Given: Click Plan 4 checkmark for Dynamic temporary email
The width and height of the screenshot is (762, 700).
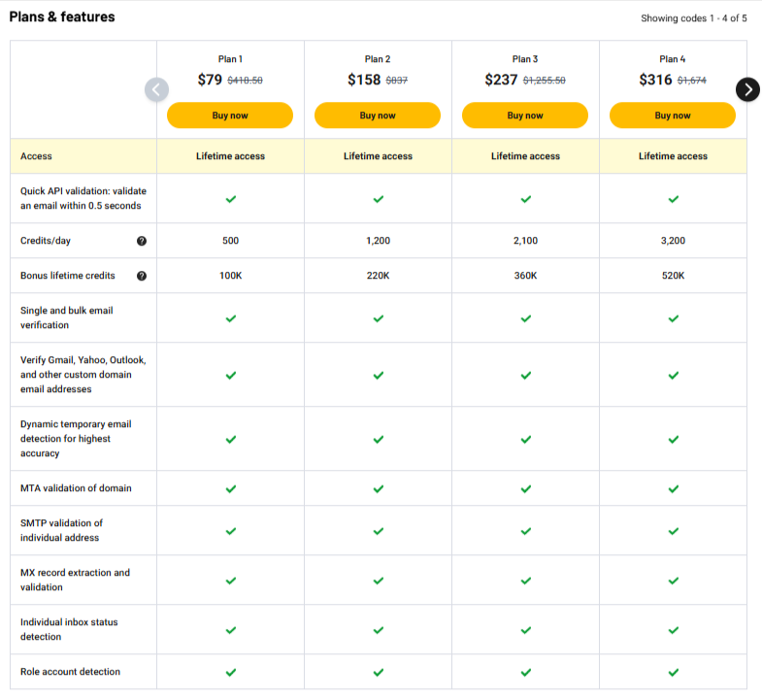Looking at the screenshot, I should pos(673,439).
